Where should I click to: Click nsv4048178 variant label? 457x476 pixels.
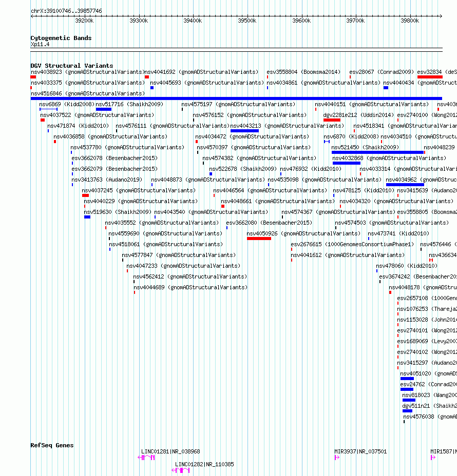point(423,287)
